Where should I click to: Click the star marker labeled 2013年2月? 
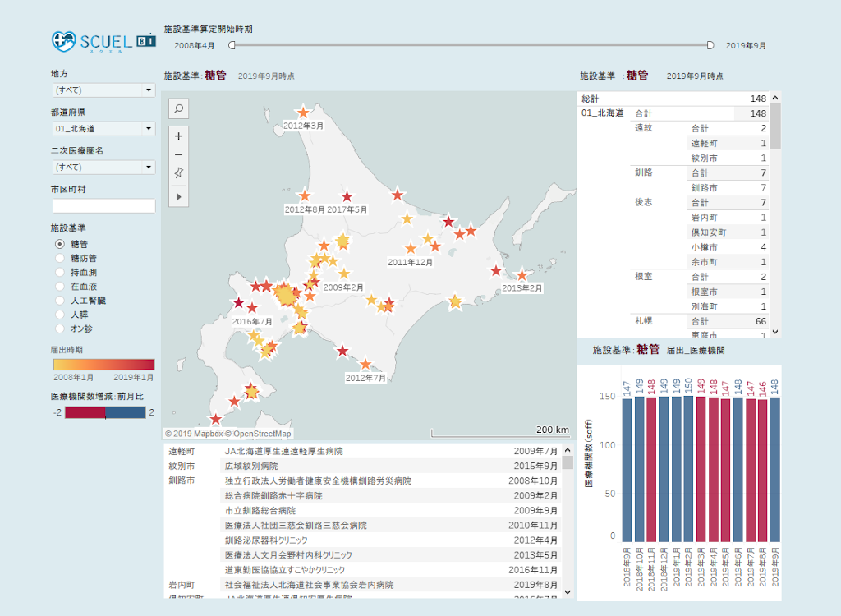[x=521, y=275]
